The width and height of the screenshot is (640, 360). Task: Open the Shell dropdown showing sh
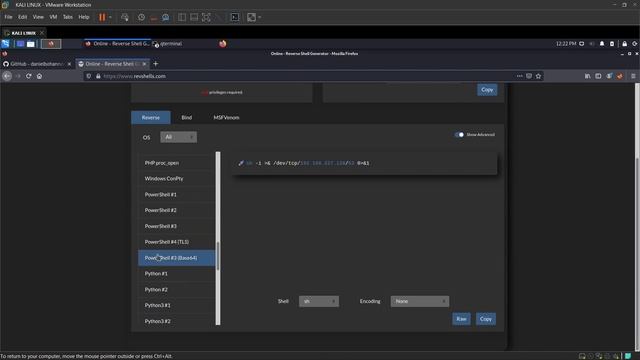(x=319, y=301)
